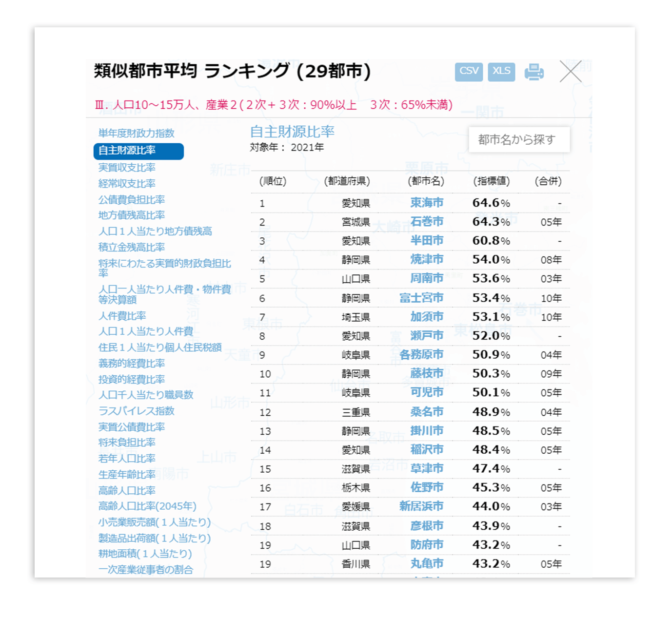Click the (合併) column header
This screenshot has width=672, height=617.
coord(548,181)
